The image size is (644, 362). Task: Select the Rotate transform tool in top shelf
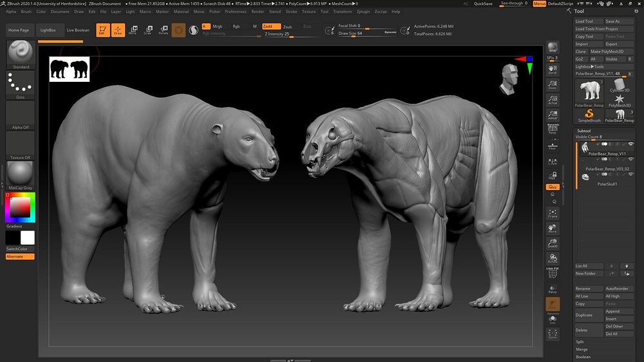164,30
